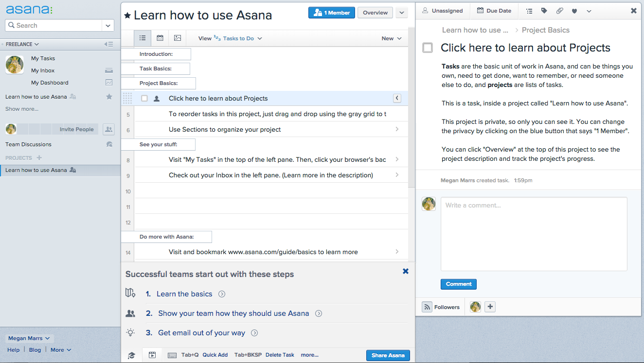The height and width of the screenshot is (363, 644).
Task: Click the Learn the basics step link
Action: coord(184,294)
